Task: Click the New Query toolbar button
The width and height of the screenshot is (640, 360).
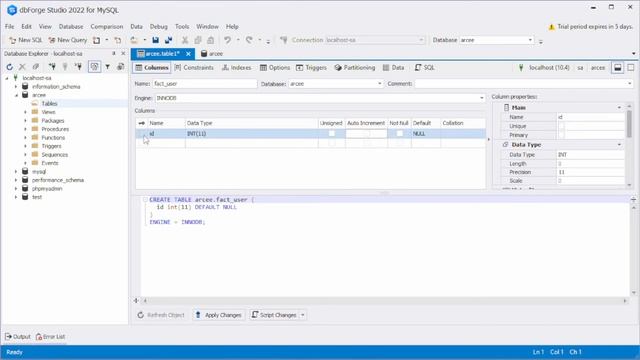Action: coord(68,40)
